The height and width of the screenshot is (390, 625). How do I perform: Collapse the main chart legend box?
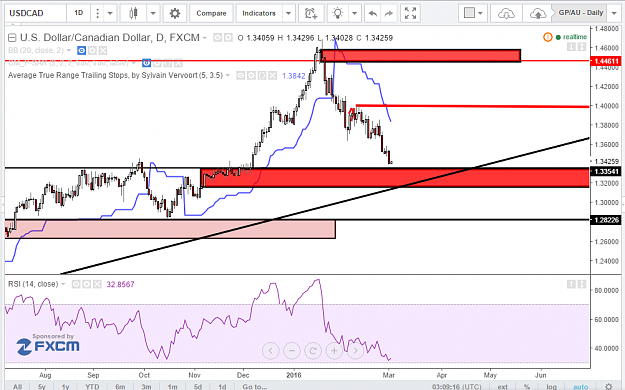pyautogui.click(x=12, y=38)
